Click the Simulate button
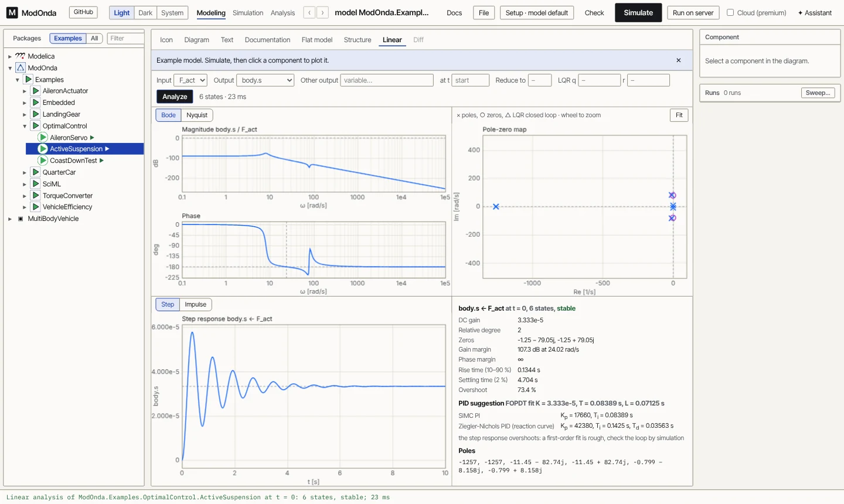Image resolution: width=844 pixels, height=504 pixels. click(638, 13)
